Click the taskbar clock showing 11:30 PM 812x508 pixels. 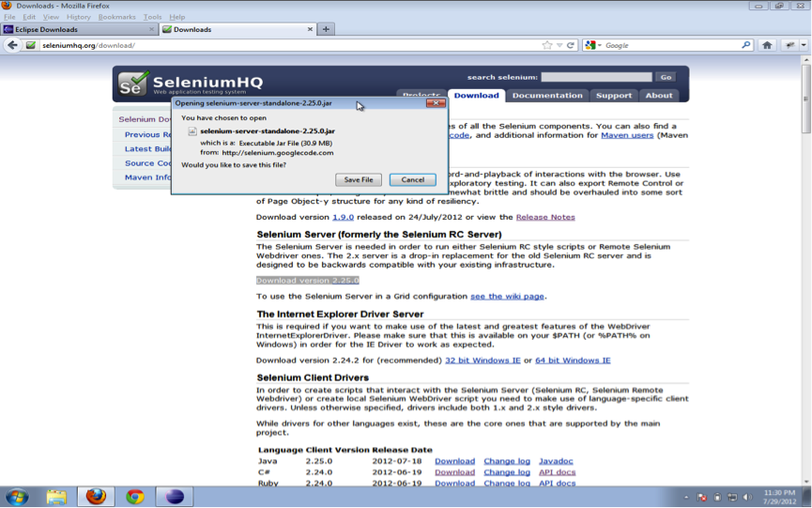(x=779, y=497)
